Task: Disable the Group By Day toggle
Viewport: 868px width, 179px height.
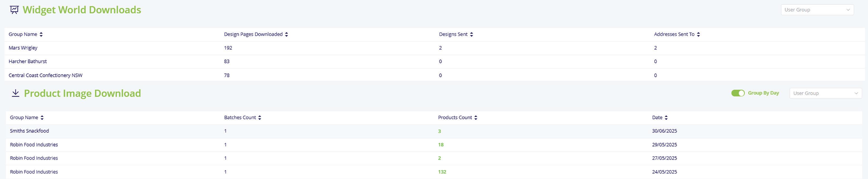Action: point(738,93)
